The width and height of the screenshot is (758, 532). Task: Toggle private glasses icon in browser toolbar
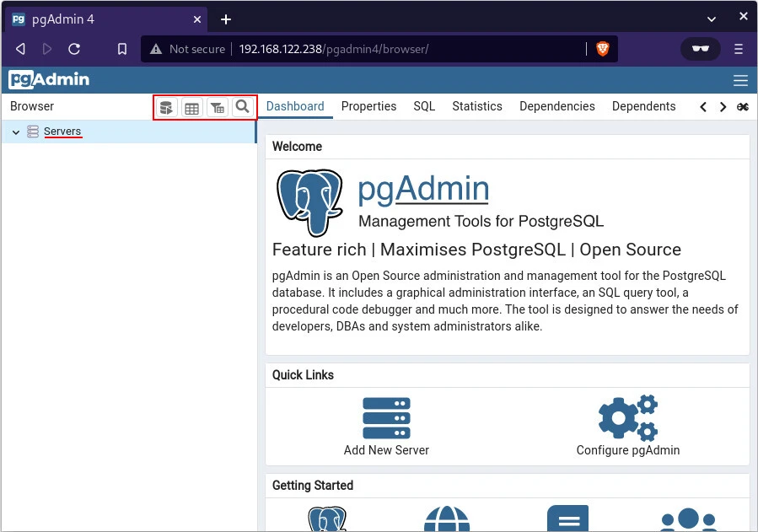point(700,49)
